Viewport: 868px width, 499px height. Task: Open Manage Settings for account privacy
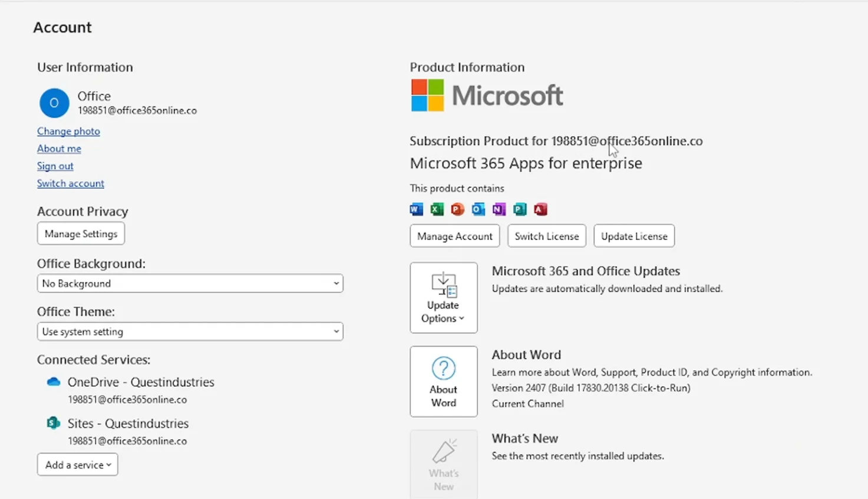[81, 234]
